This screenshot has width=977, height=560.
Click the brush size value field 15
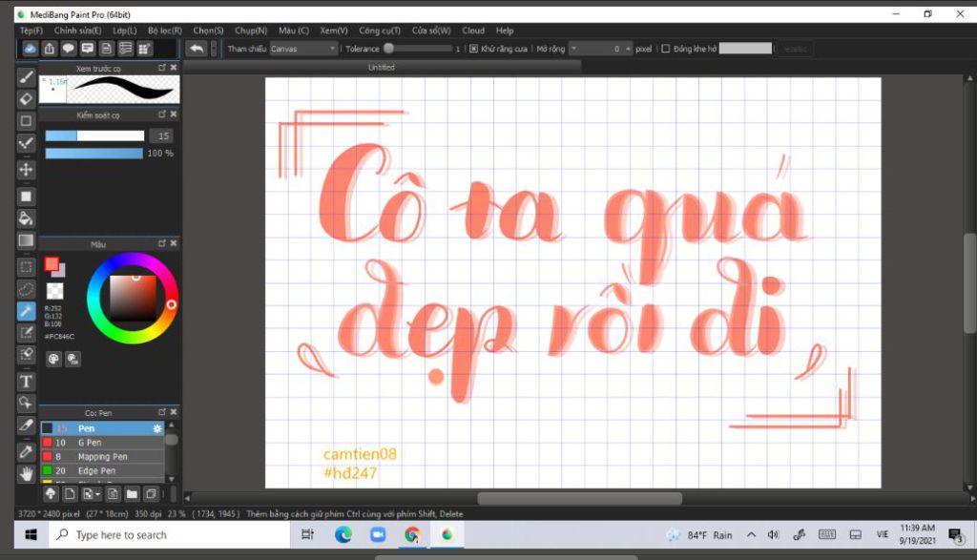(x=161, y=135)
